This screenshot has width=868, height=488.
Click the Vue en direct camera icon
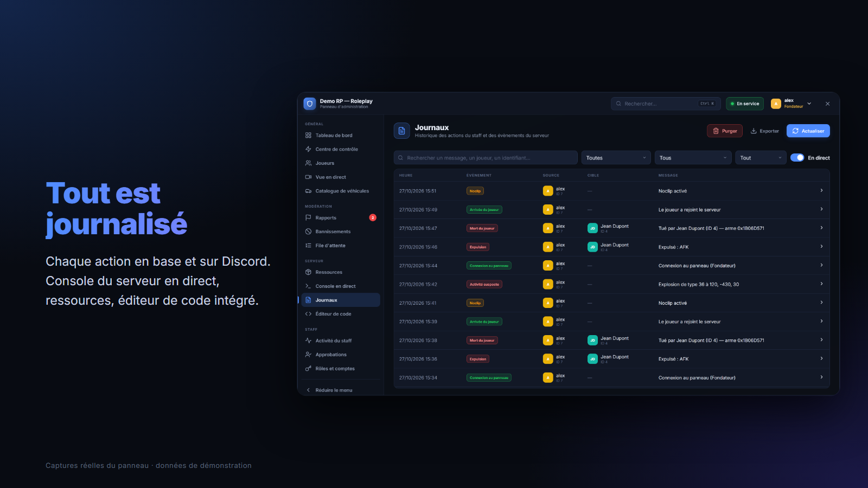(308, 177)
